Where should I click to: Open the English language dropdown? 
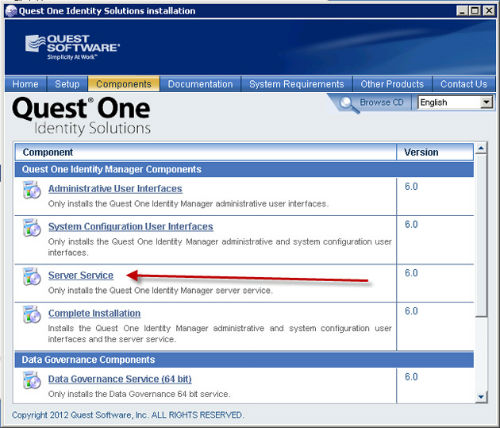(x=455, y=102)
